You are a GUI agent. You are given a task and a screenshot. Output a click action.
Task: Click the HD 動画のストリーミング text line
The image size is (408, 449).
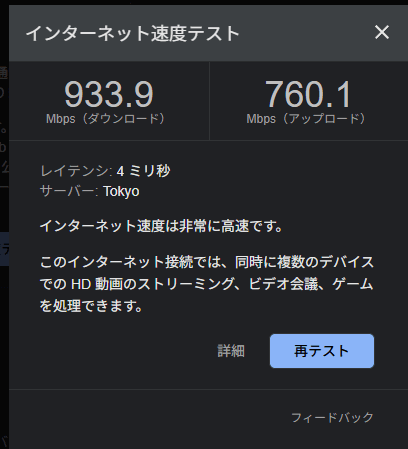[x=207, y=284]
